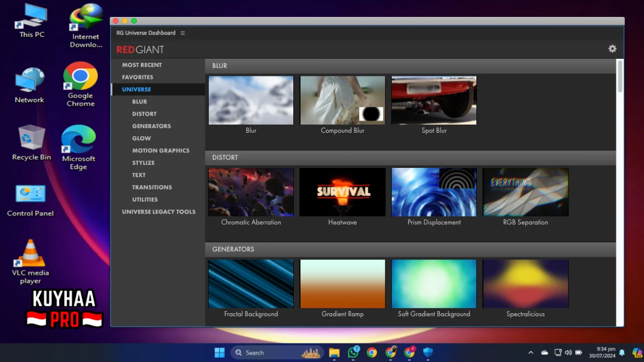This screenshot has width=644, height=362.
Task: Open the Text subcategory
Action: click(x=139, y=175)
